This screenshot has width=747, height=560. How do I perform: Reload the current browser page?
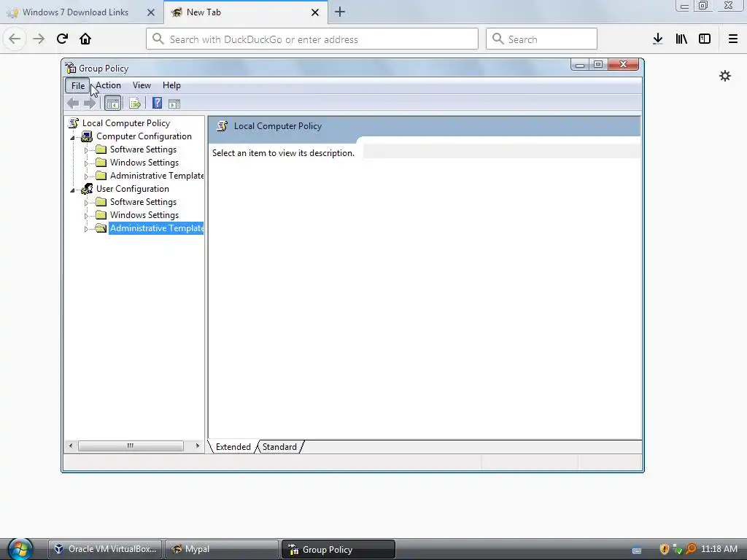tap(63, 39)
